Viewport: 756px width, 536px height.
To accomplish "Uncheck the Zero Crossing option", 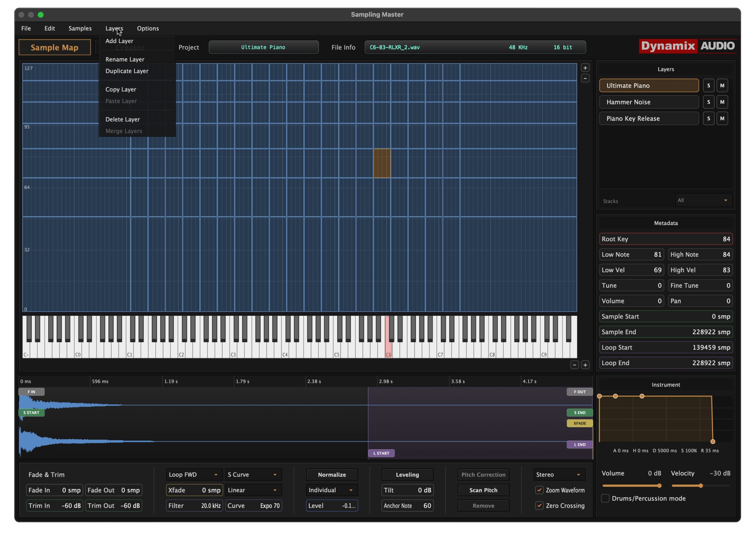I will point(539,506).
